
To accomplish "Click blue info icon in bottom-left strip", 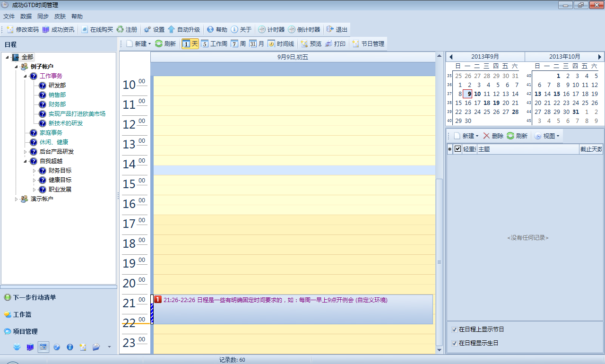I will (x=70, y=347).
